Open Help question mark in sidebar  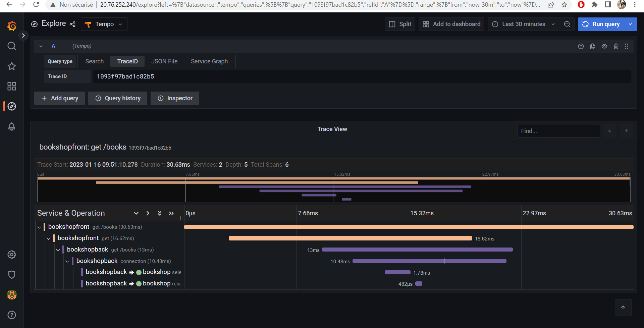pos(12,315)
